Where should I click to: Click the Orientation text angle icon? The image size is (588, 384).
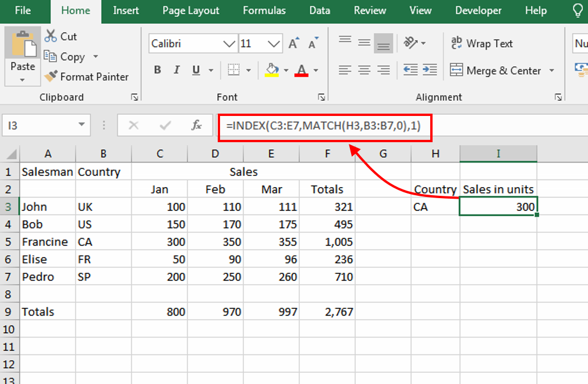tap(411, 43)
